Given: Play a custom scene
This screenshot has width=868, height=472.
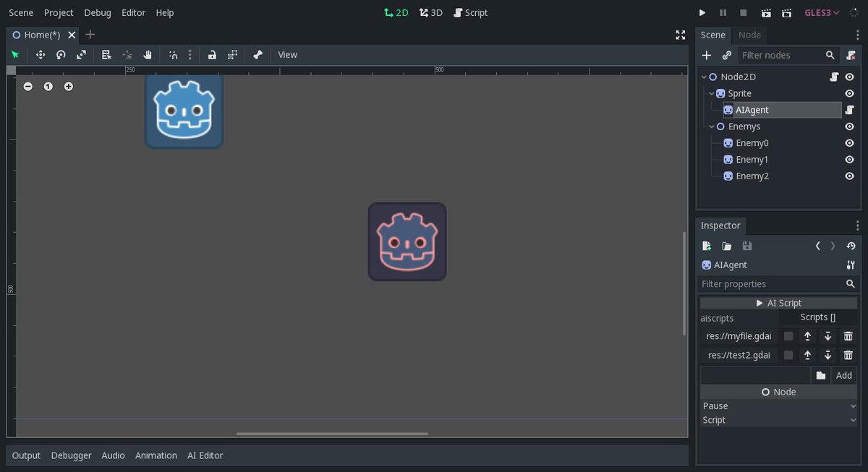Looking at the screenshot, I should [786, 13].
